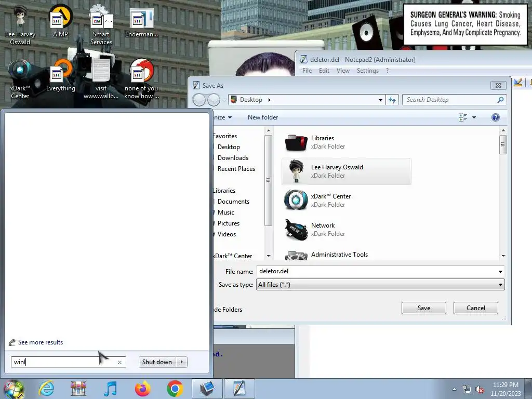532x399 pixels.
Task: Open File menu in Notepad2
Action: (307, 71)
